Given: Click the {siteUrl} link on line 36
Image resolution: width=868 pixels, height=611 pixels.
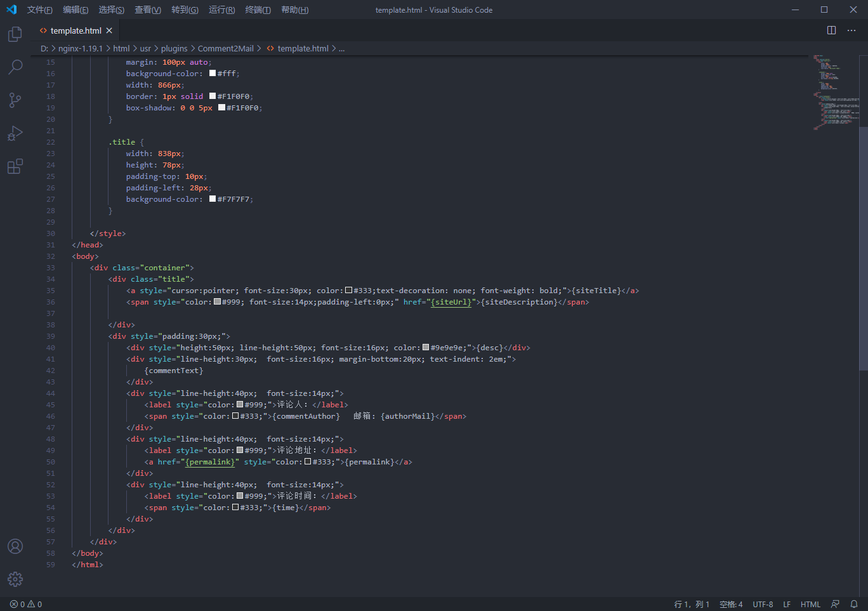Looking at the screenshot, I should (x=451, y=302).
